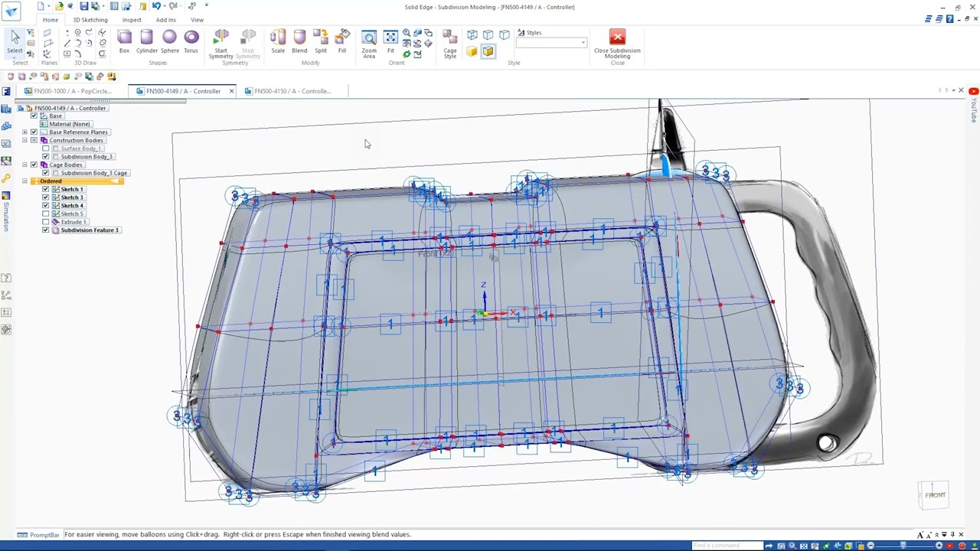Toggle Subdivision Body_3 Cage checkbox
980x551 pixels.
[45, 173]
